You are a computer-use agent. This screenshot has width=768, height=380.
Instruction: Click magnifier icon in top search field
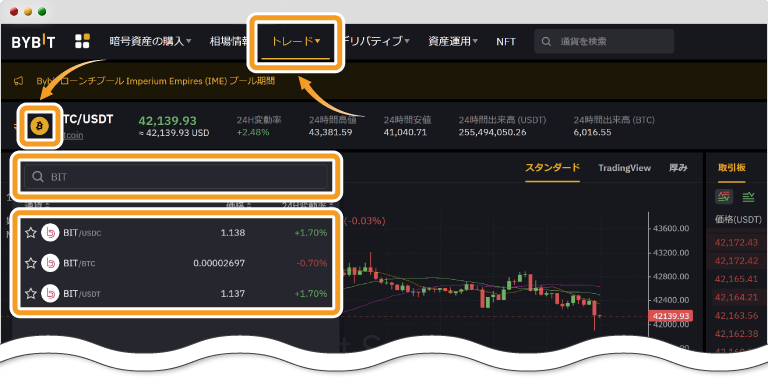[x=546, y=42]
